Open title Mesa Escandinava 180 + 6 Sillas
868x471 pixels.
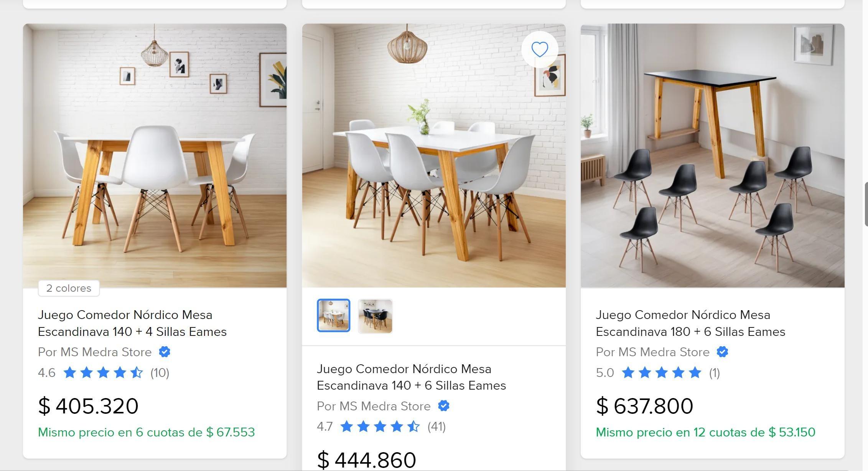[690, 323]
